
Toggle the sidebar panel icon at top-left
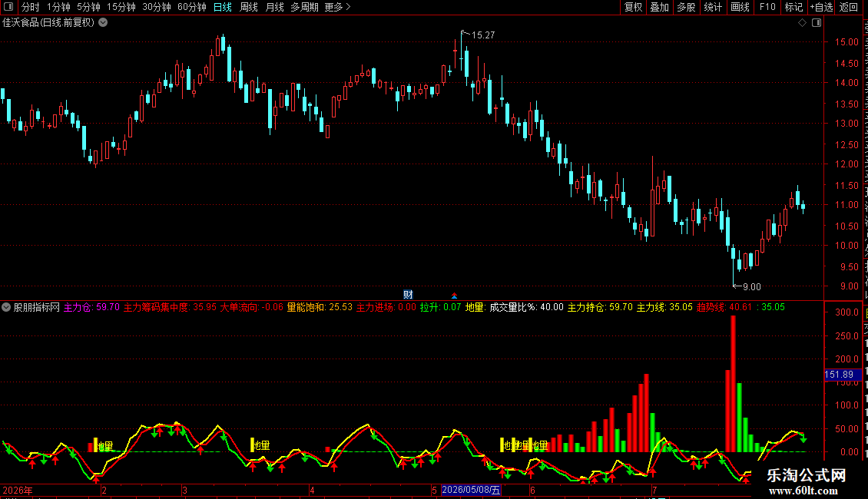[8, 7]
